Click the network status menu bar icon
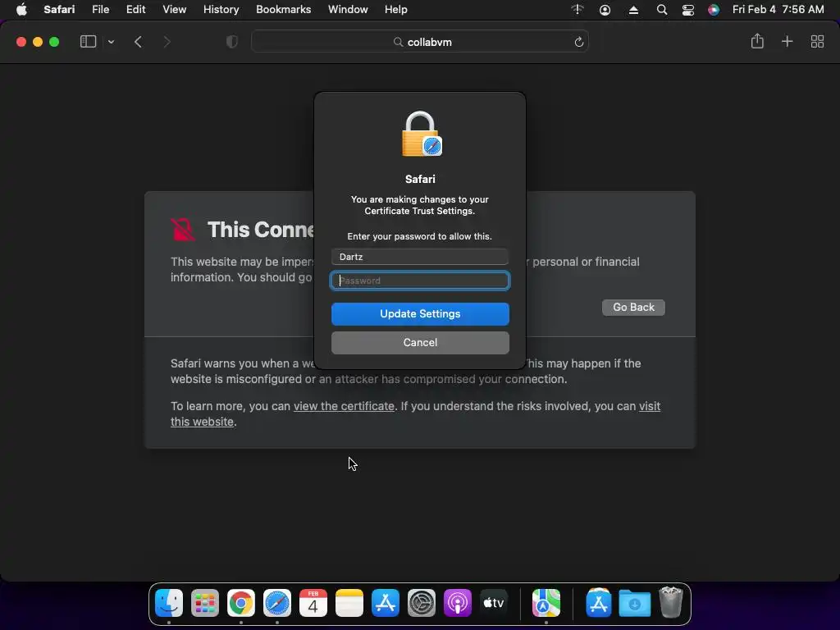The image size is (840, 630). click(577, 10)
